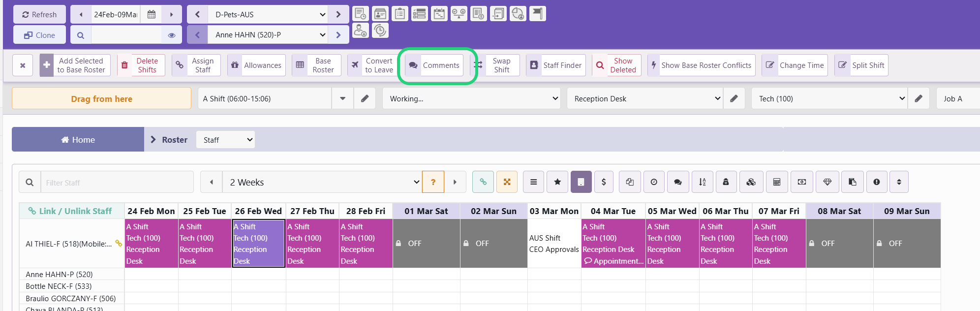
Task: Open the Working... status dropdown
Action: [472, 98]
